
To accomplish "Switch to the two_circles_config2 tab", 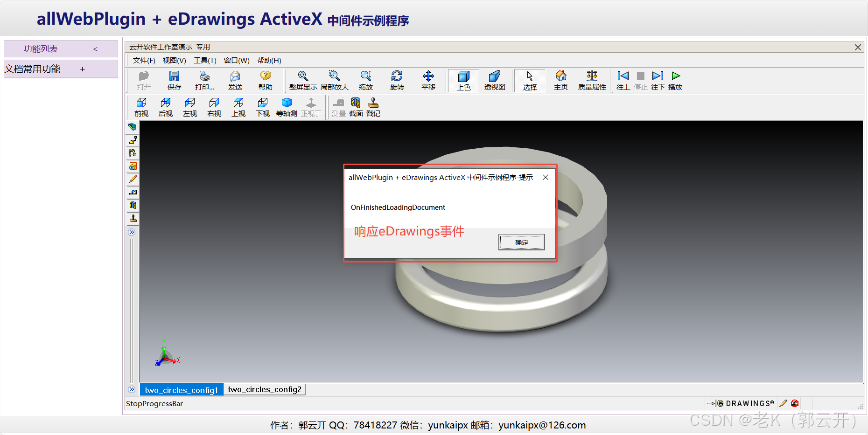I will tap(265, 389).
